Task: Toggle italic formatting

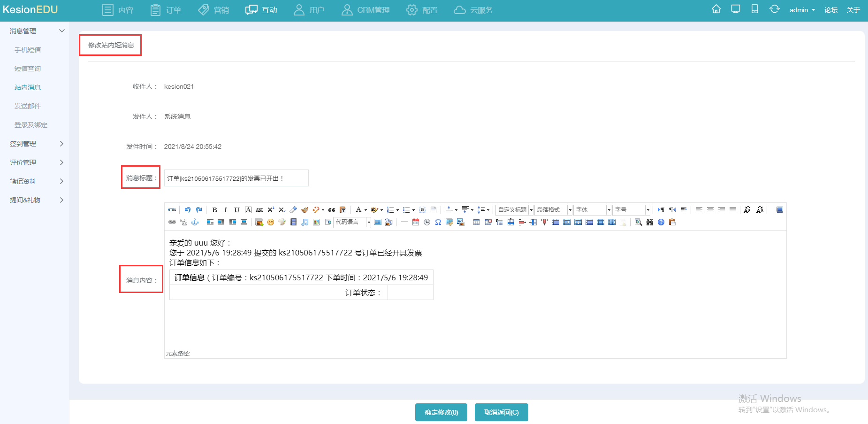Action: 226,210
